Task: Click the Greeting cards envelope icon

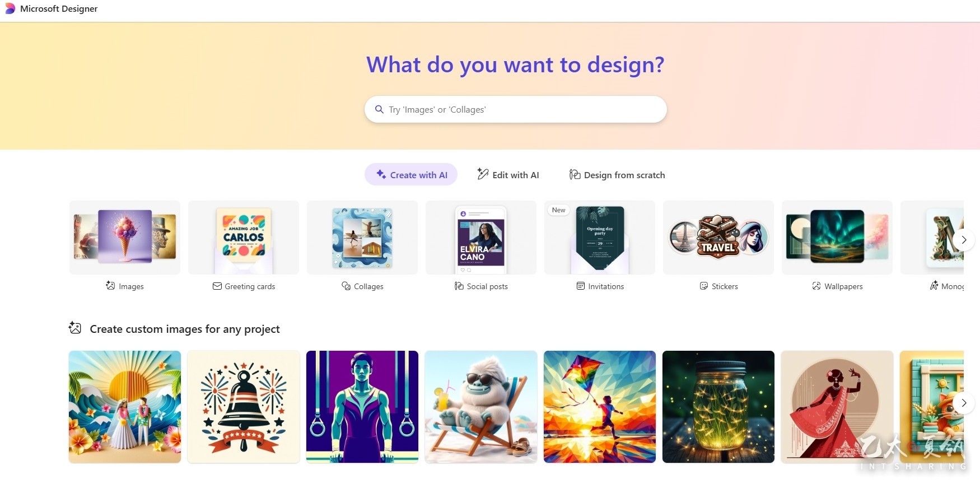Action: pos(217,286)
